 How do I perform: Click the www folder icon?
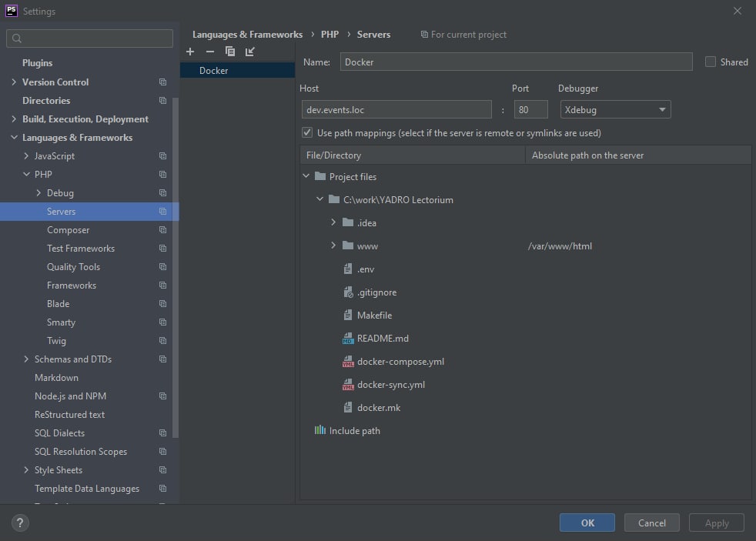(x=348, y=245)
